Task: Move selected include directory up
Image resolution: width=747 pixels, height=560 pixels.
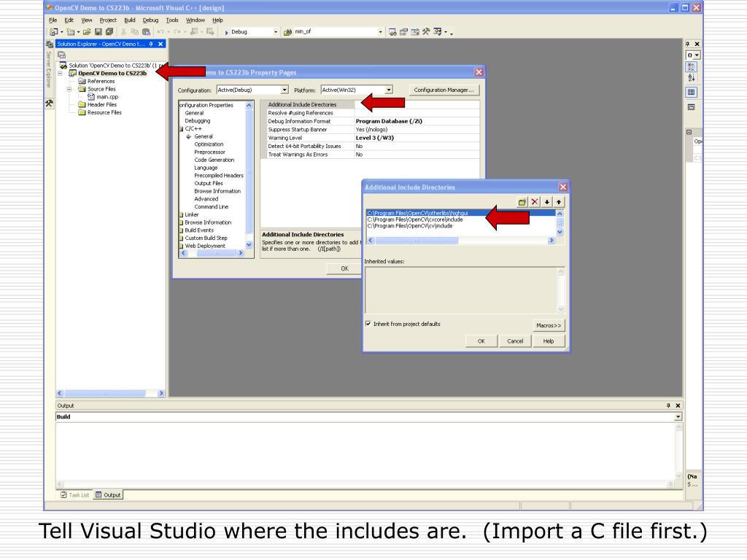Action: [559, 202]
